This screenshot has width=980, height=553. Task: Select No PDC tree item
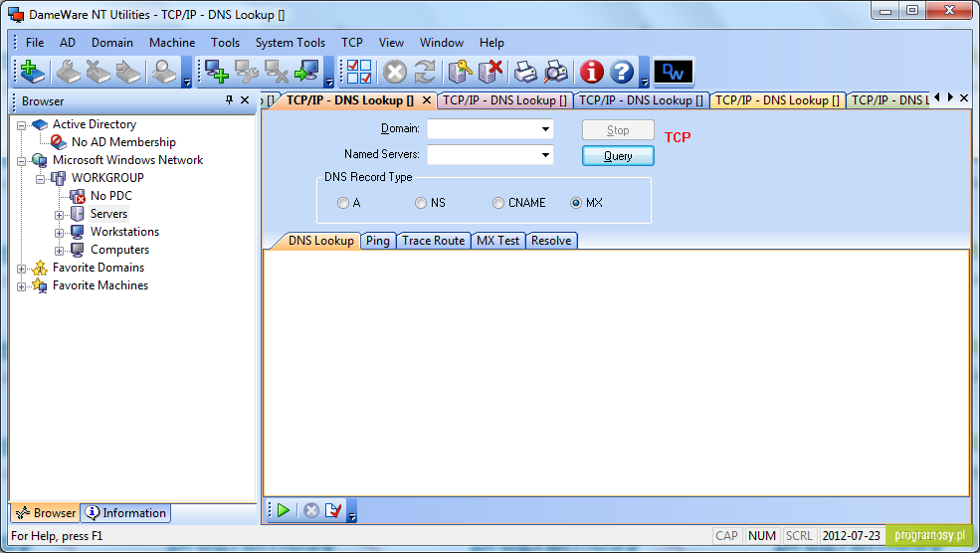click(111, 196)
